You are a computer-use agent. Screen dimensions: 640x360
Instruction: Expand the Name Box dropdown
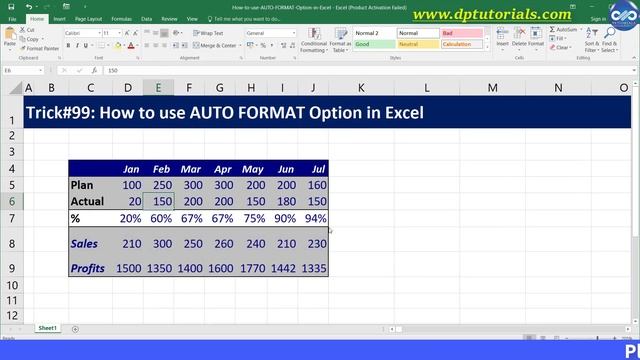[x=40, y=71]
